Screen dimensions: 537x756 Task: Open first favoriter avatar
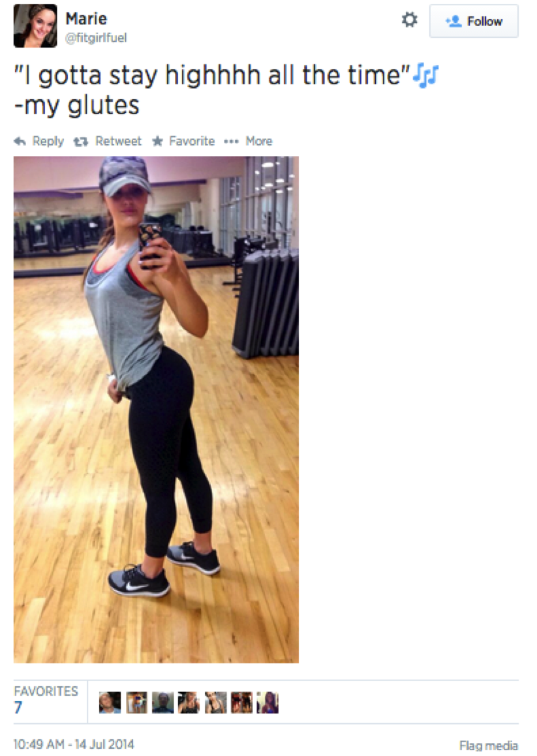coord(110,703)
